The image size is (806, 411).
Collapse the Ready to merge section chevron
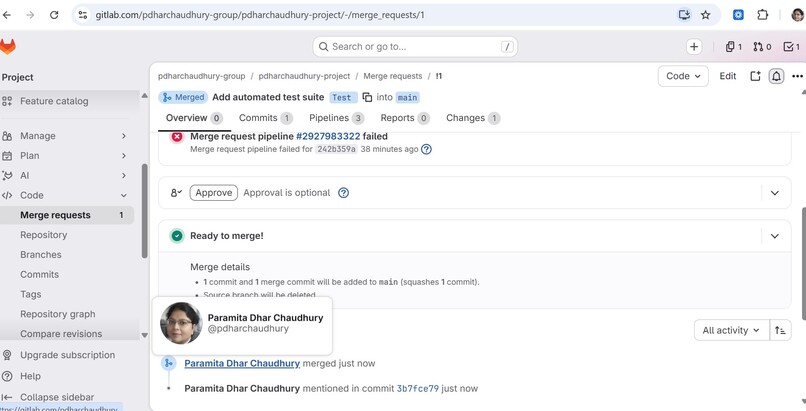click(775, 236)
